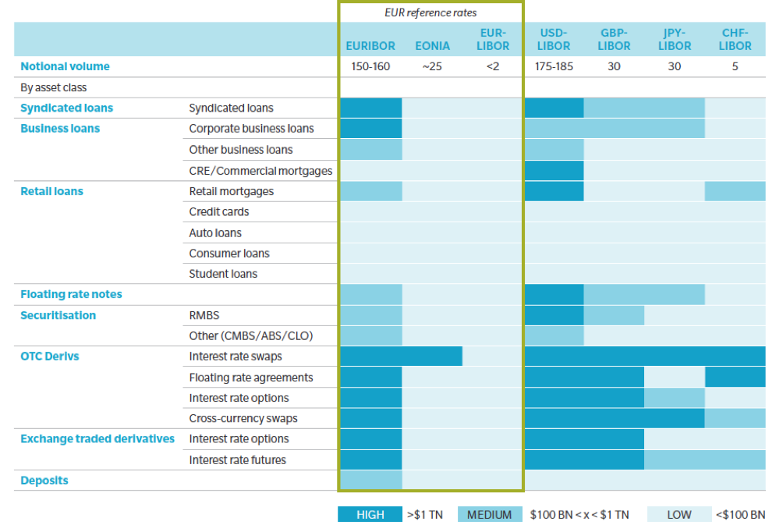Select the EURIBOR column header
The width and height of the screenshot is (783, 532).
coord(370,46)
